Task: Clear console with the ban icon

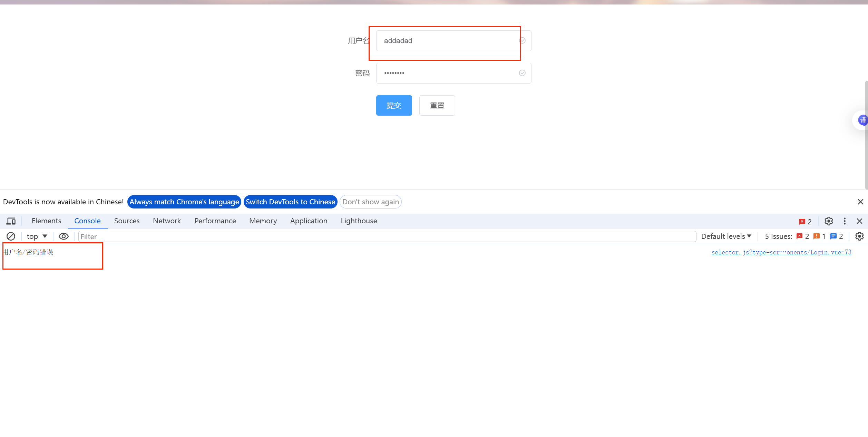Action: tap(11, 236)
